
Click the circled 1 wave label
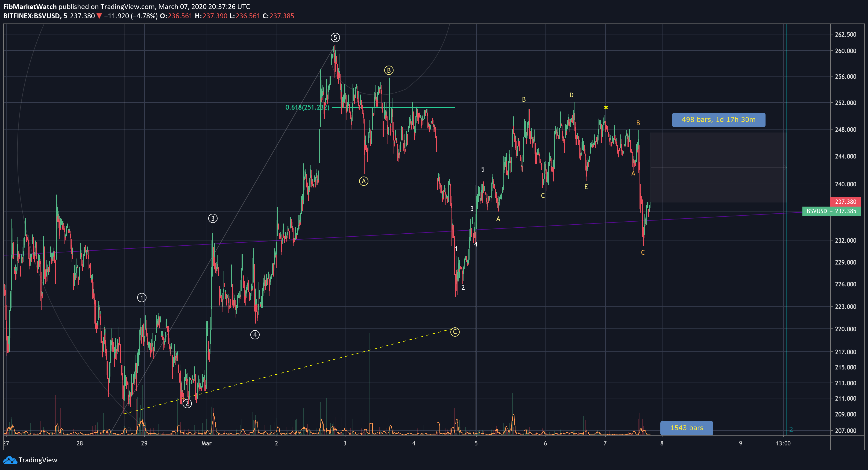(142, 298)
